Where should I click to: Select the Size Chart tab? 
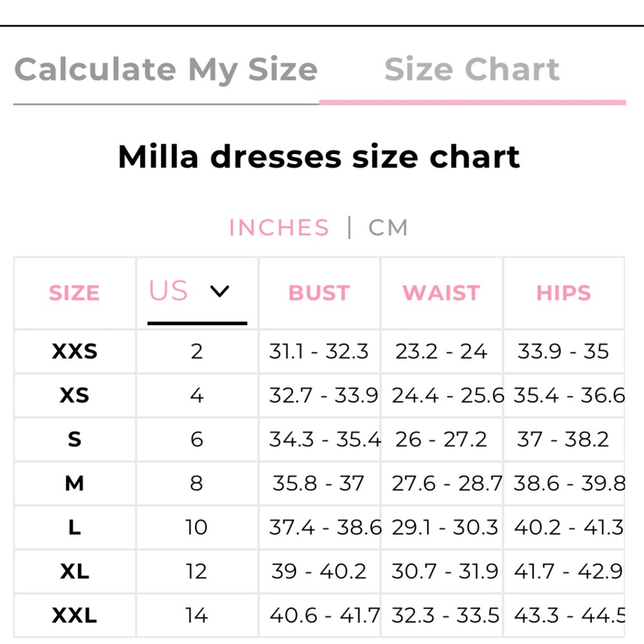click(x=471, y=70)
